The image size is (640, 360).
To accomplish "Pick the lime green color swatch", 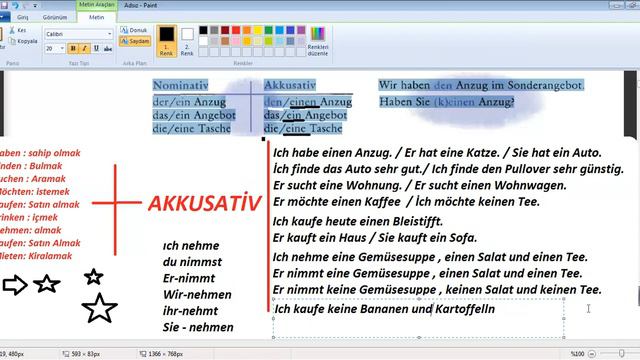I will point(269,41).
